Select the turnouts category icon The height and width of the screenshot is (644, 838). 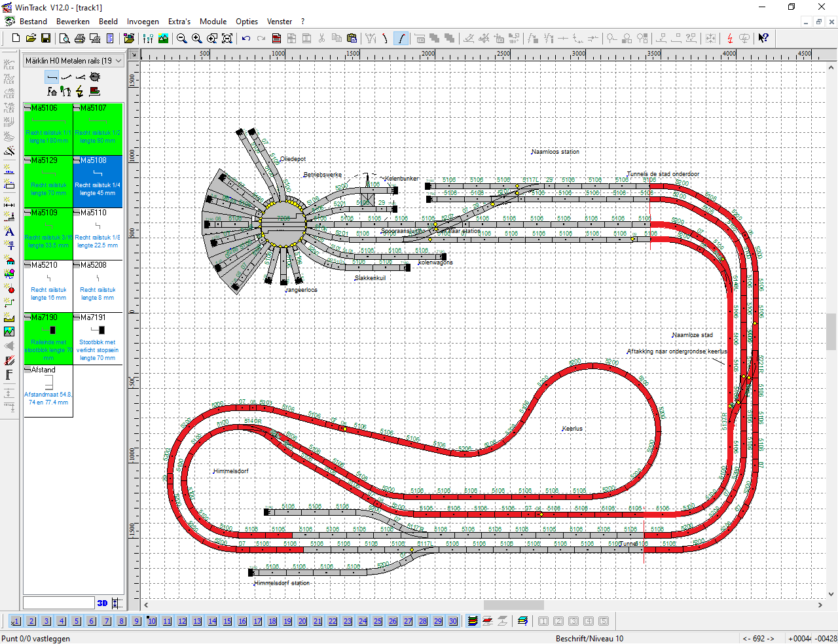click(81, 77)
